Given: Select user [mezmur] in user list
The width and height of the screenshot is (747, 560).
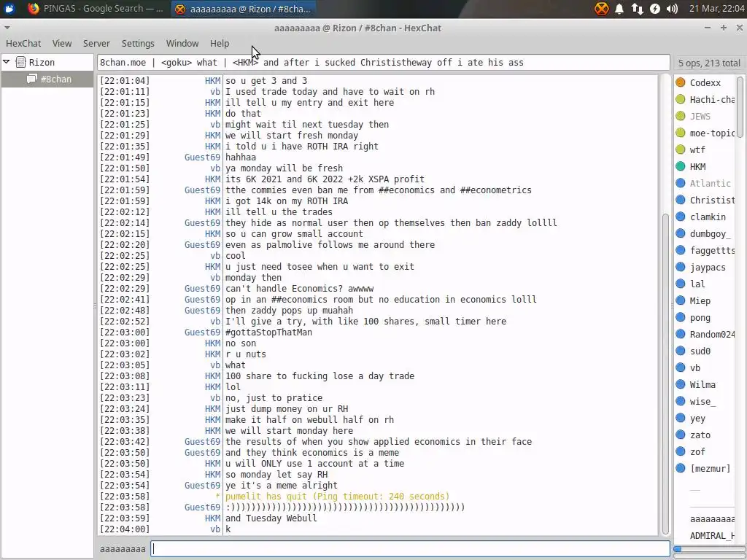Looking at the screenshot, I should [x=710, y=469].
